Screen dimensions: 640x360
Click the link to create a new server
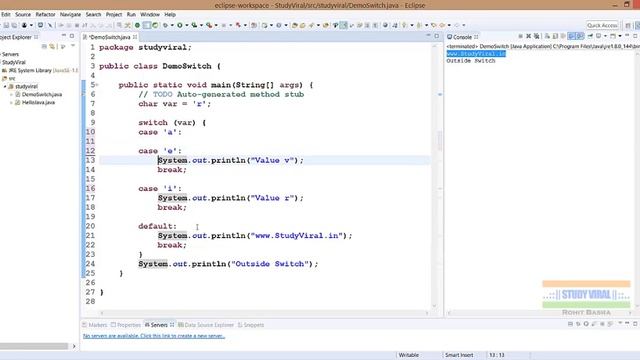154,336
